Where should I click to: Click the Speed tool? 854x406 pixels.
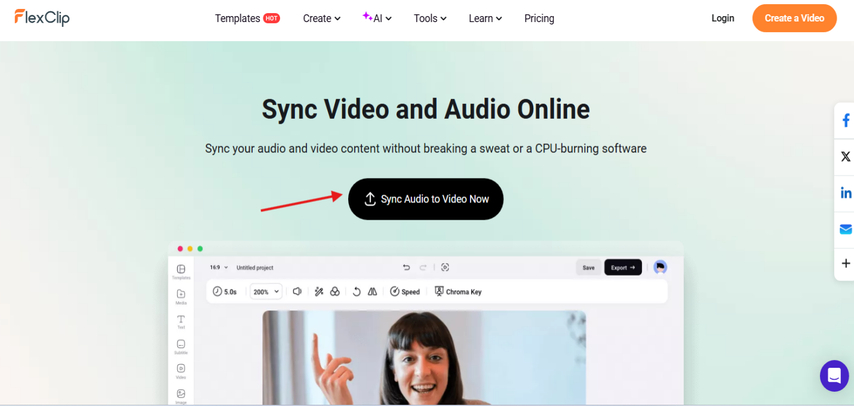405,292
